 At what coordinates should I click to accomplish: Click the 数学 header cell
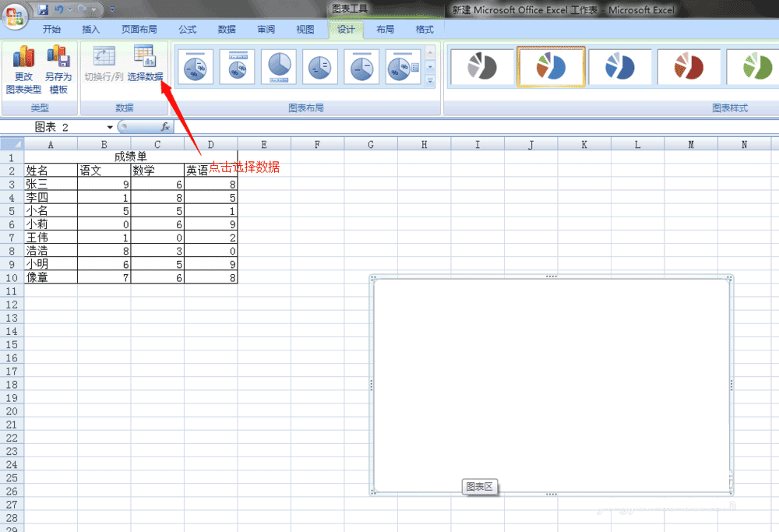coord(157,171)
